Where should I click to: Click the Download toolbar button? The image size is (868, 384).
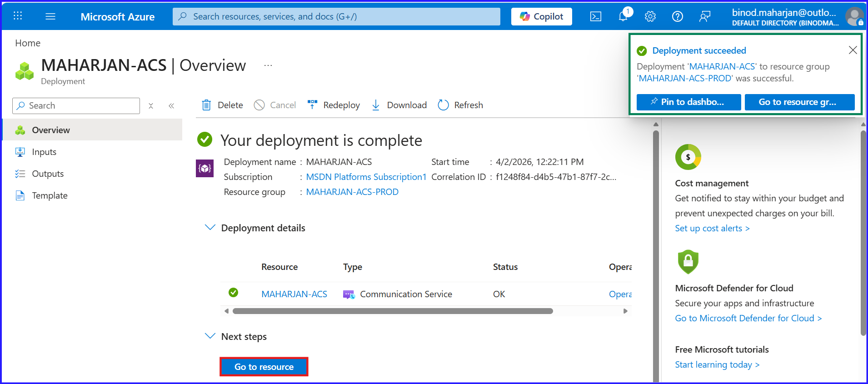click(x=399, y=105)
